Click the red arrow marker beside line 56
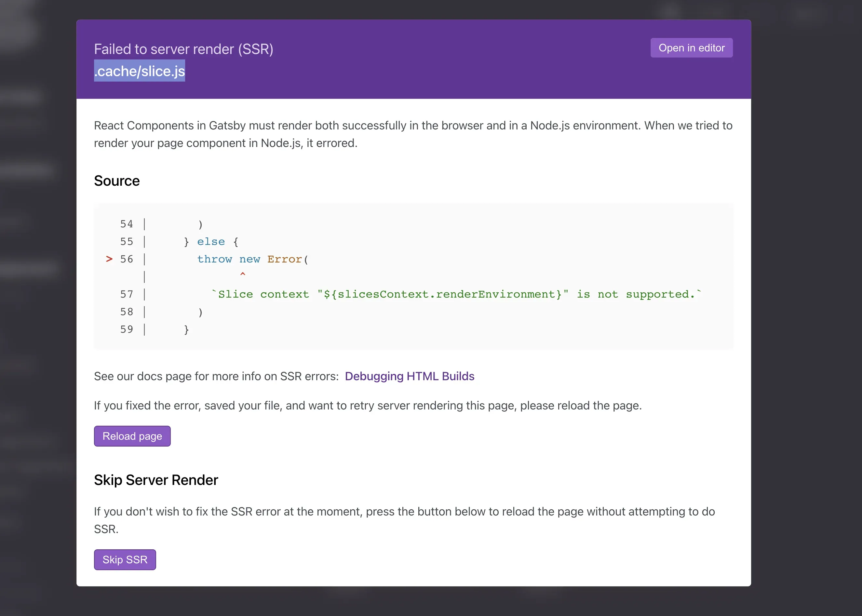Image resolution: width=862 pixels, height=616 pixels. click(109, 260)
